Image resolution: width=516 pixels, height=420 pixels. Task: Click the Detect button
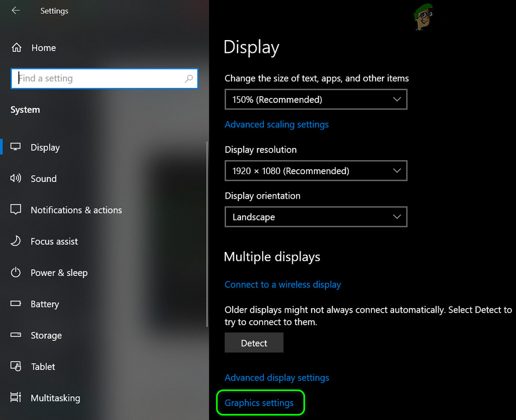pyautogui.click(x=254, y=343)
